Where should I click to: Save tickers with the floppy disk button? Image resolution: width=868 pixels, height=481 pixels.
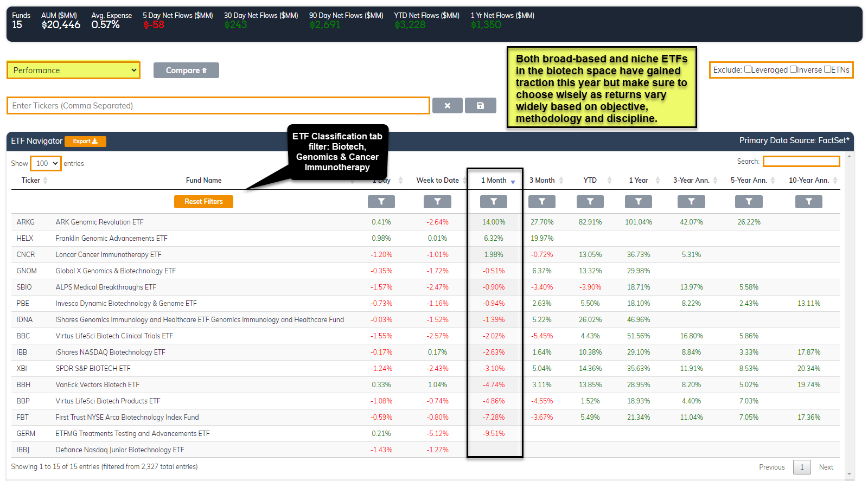(x=480, y=106)
